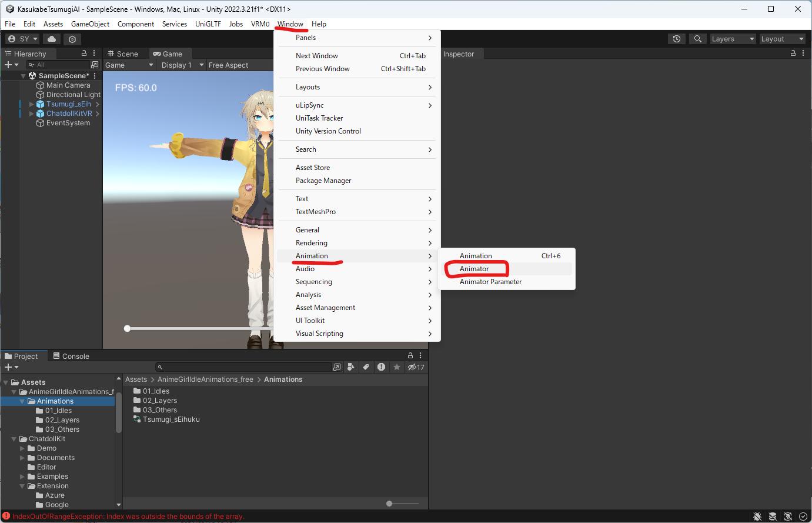The image size is (812, 523).
Task: Open the Window menu
Action: point(290,24)
